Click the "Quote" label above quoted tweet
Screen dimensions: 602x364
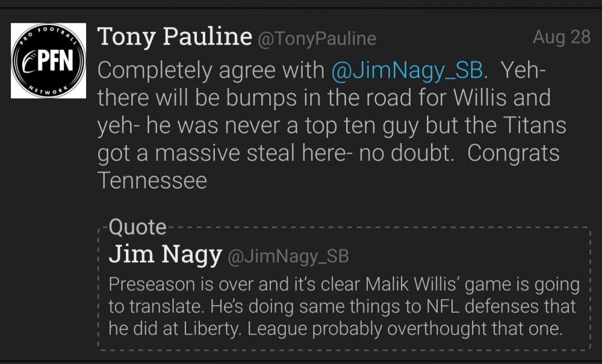[137, 227]
